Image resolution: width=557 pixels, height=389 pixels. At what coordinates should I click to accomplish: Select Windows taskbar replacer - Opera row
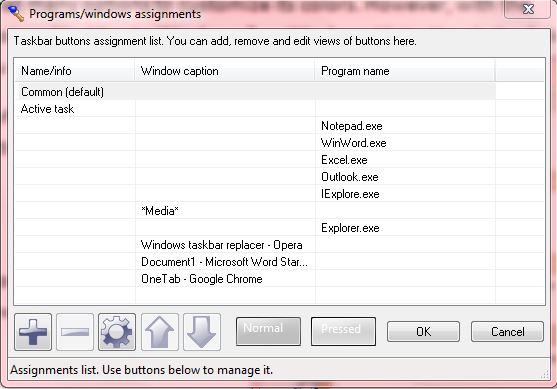pyautogui.click(x=255, y=245)
